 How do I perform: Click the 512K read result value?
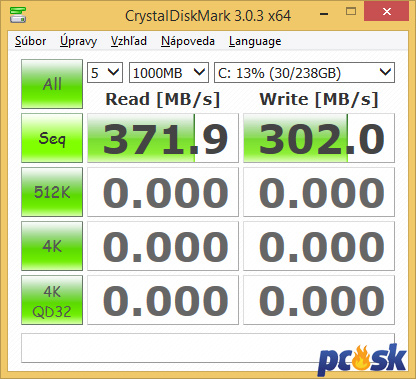pos(163,192)
